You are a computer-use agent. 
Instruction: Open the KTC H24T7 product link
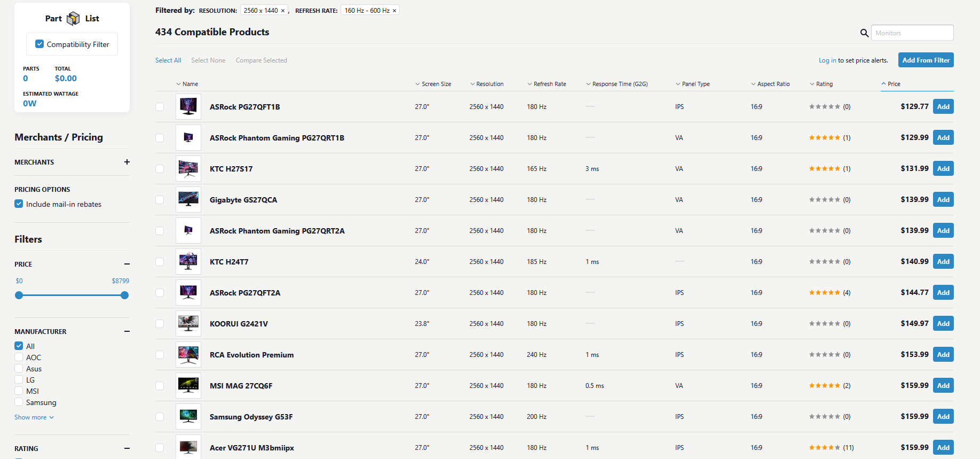(x=229, y=262)
